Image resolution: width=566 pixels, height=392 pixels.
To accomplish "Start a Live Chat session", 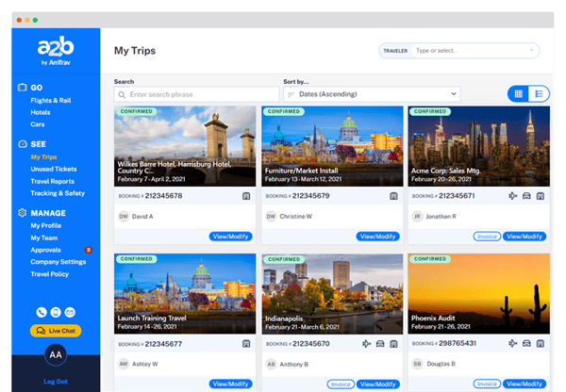I will [56, 331].
